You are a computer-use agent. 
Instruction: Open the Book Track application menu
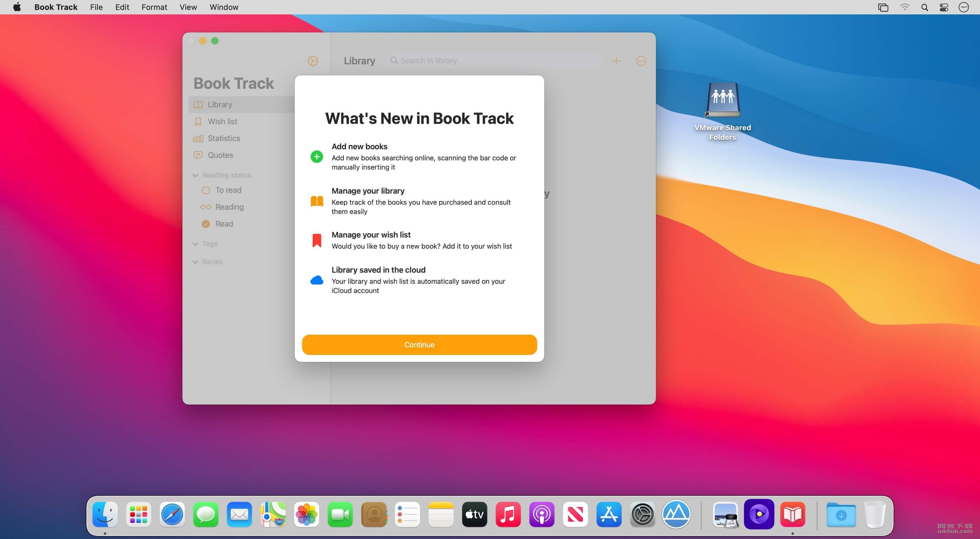pos(56,7)
